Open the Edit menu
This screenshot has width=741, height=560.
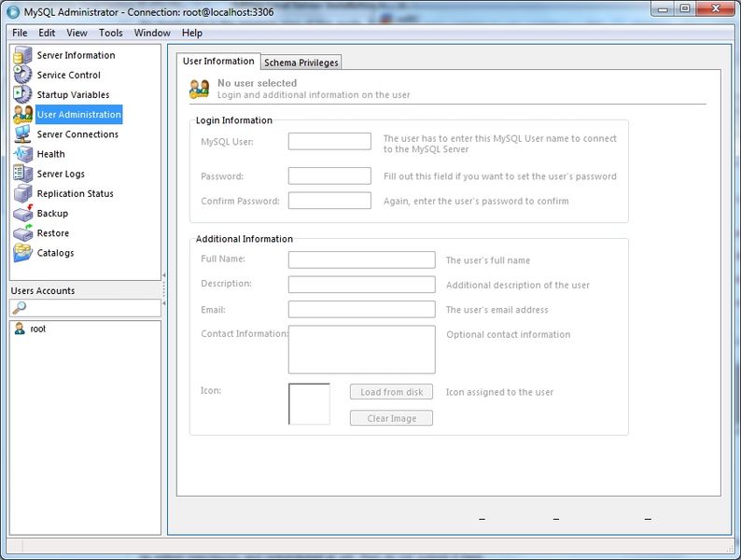(47, 33)
